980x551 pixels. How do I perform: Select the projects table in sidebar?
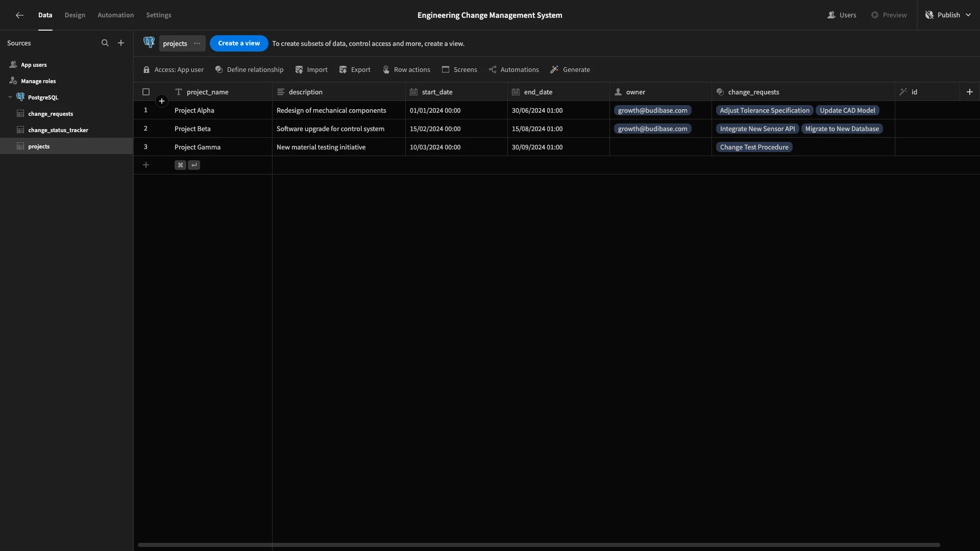pyautogui.click(x=66, y=146)
